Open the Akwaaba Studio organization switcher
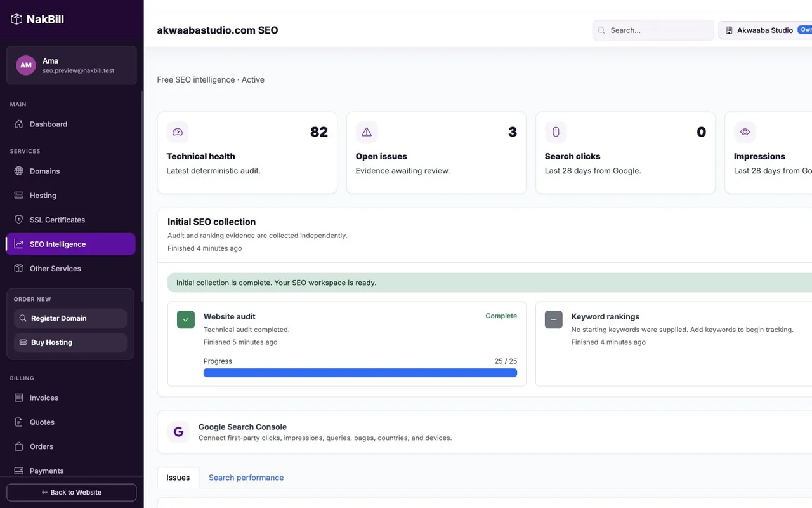 tap(765, 30)
